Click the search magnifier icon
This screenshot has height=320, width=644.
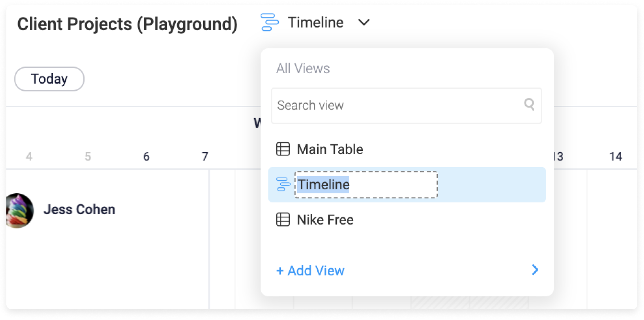point(529,104)
